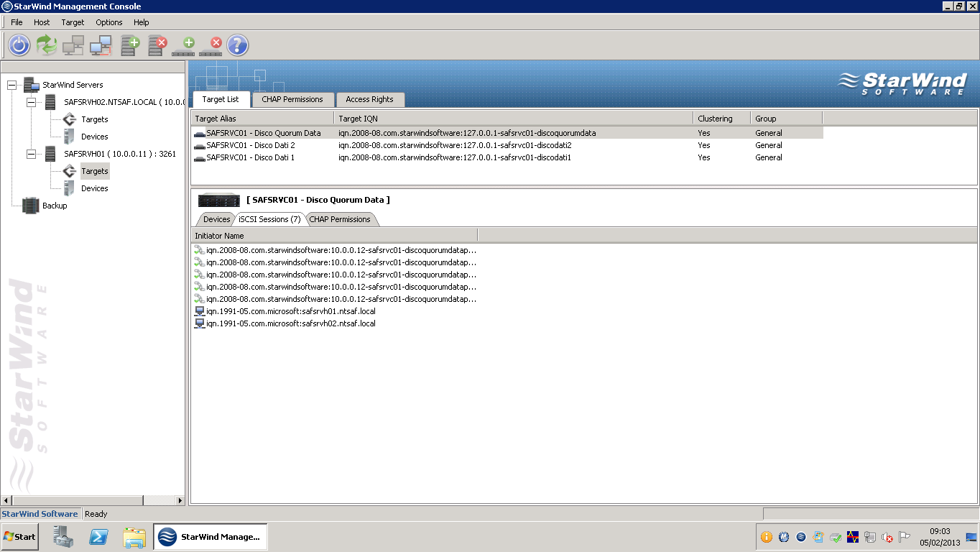Collapse the SAFSRVH01 server node
Screen dimensions: 980x552
(x=31, y=154)
